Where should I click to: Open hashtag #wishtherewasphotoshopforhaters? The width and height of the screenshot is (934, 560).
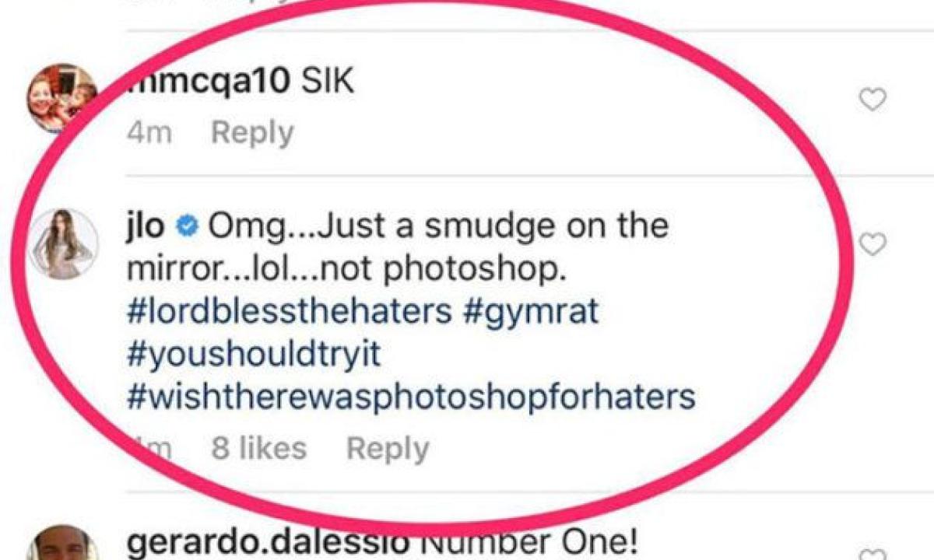coord(410,397)
